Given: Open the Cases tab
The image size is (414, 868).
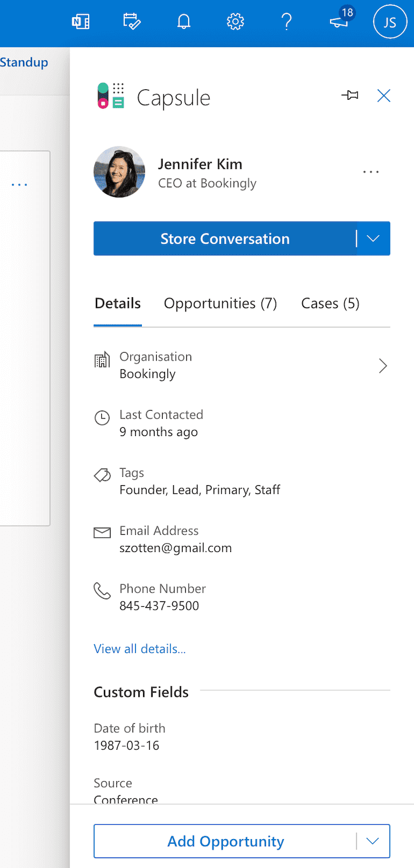Looking at the screenshot, I should click(330, 303).
